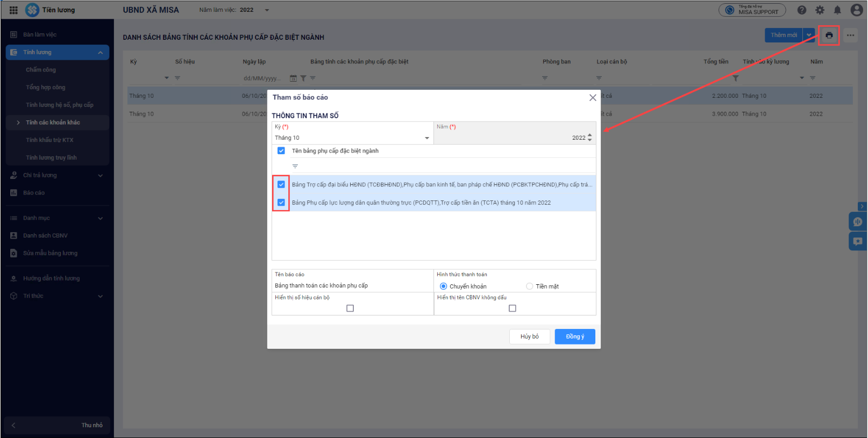Toggle the Tên bảng phụ cấp header checkbox

pos(281,151)
